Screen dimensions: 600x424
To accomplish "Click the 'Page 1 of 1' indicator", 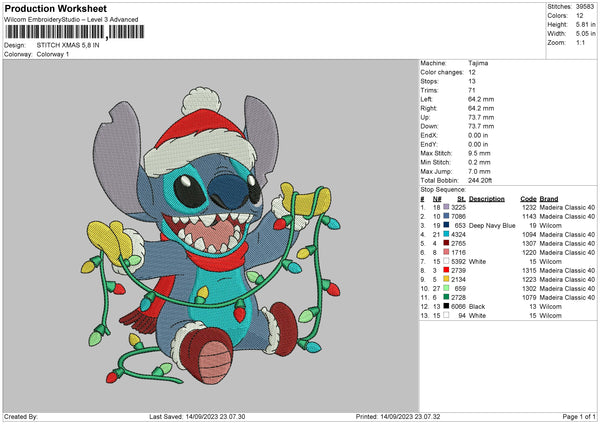I will [579, 416].
